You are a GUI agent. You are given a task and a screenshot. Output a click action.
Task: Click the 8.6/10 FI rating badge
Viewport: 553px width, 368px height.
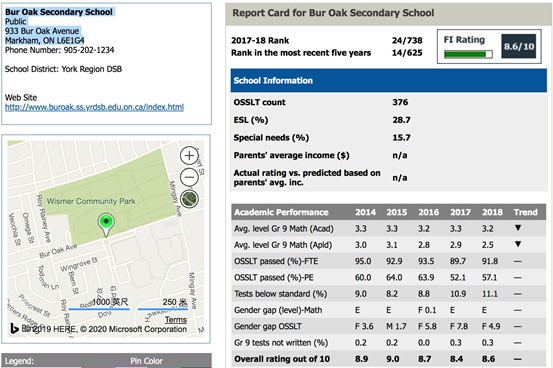518,46
